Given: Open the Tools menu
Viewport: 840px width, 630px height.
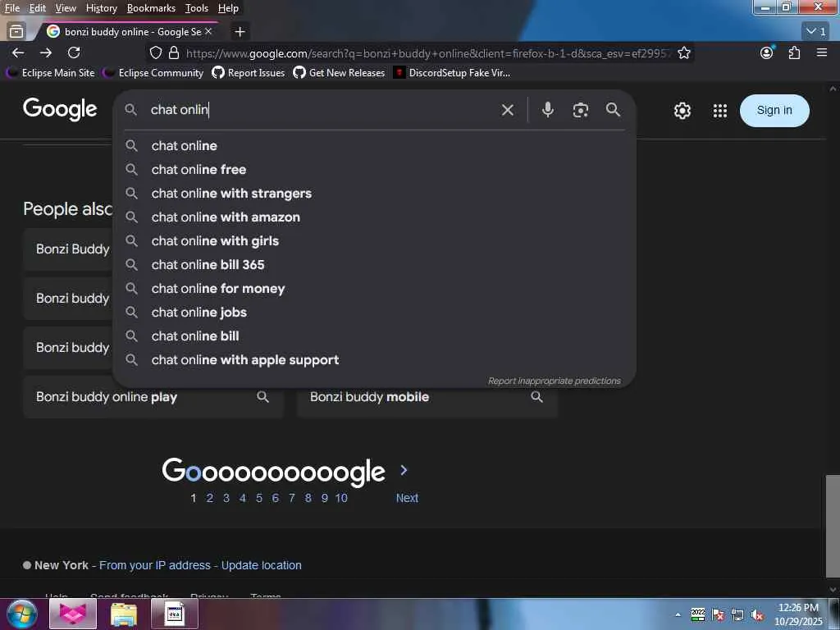Looking at the screenshot, I should pos(197,8).
